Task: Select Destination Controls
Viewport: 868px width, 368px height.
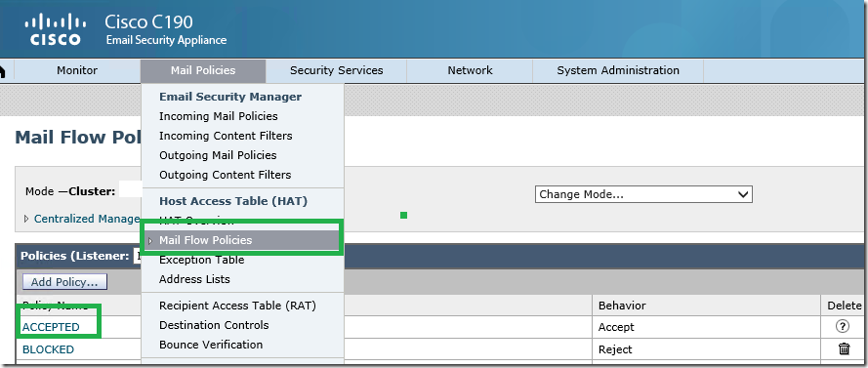Action: coord(214,325)
